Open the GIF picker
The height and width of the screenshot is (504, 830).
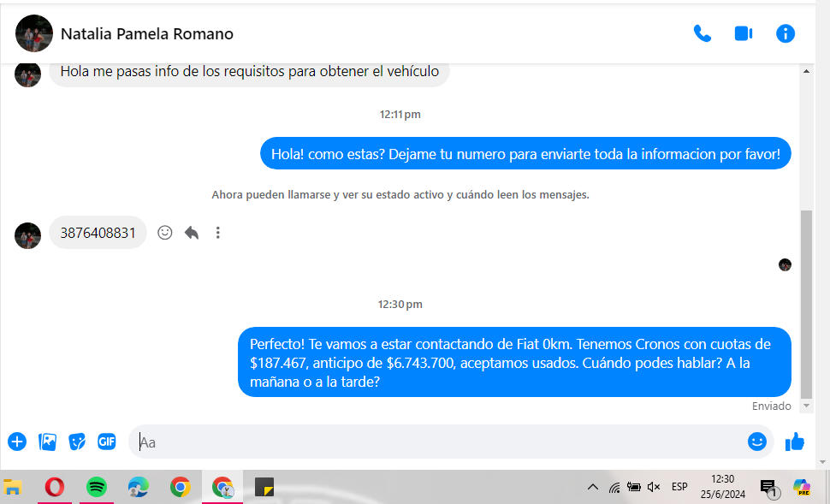click(x=106, y=442)
